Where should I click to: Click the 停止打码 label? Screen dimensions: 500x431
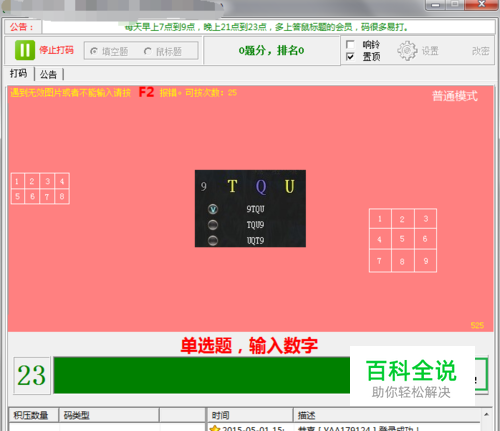click(x=56, y=50)
